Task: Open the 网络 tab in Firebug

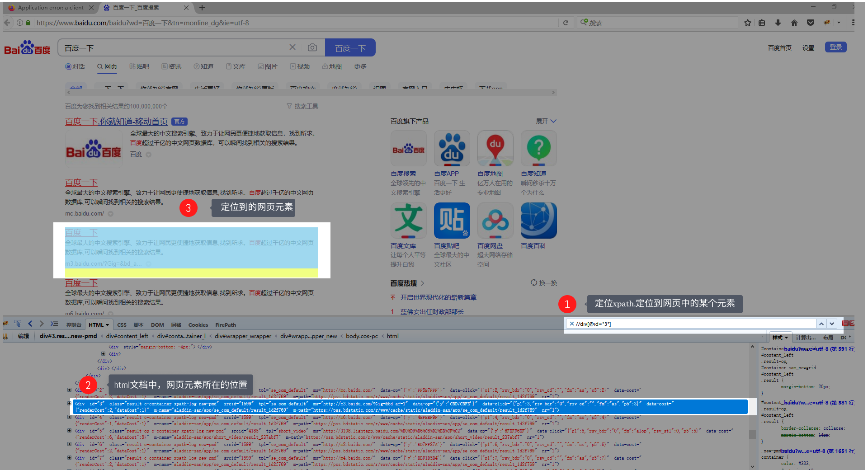Action: (176, 325)
